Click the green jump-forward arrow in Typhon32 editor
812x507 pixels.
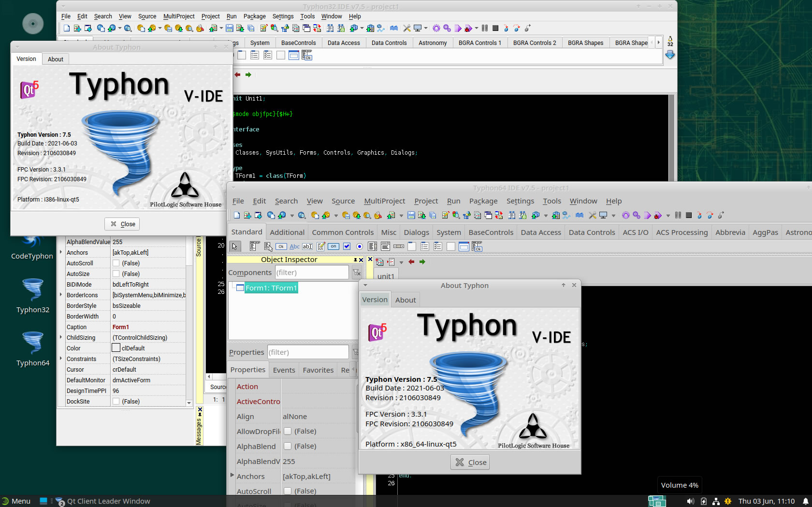[248, 74]
